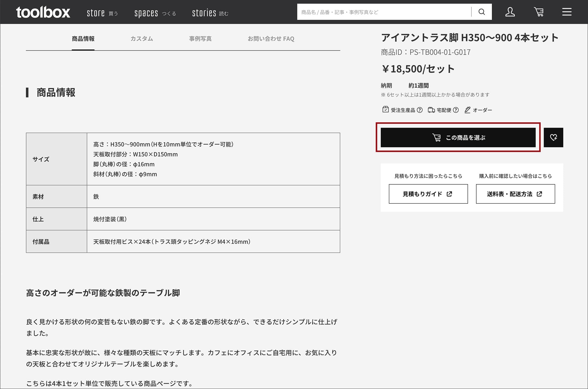The width and height of the screenshot is (588, 389).
Task: Open the stories 読む menu
Action: click(210, 13)
